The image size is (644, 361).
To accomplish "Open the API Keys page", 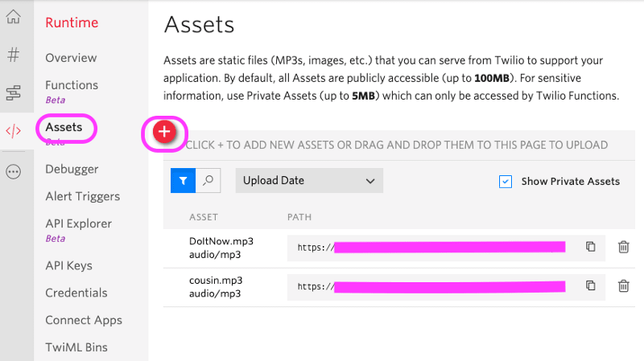I will click(69, 265).
